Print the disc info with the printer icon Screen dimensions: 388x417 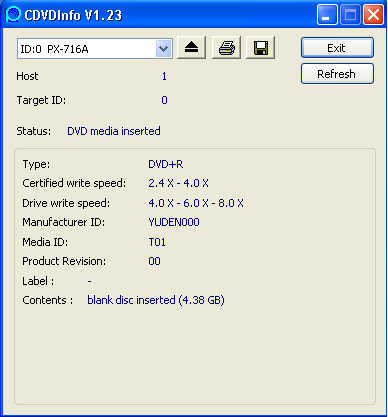click(x=226, y=48)
